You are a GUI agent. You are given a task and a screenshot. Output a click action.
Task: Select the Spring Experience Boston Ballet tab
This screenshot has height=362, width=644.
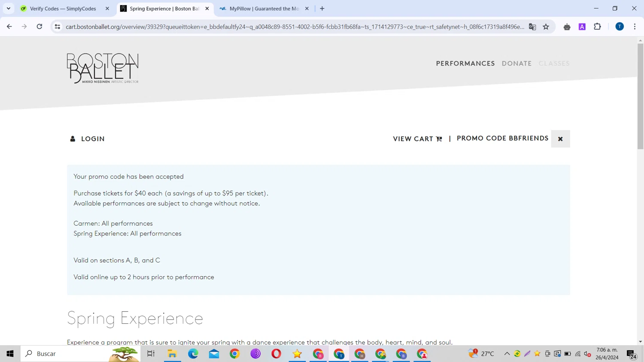point(164,9)
